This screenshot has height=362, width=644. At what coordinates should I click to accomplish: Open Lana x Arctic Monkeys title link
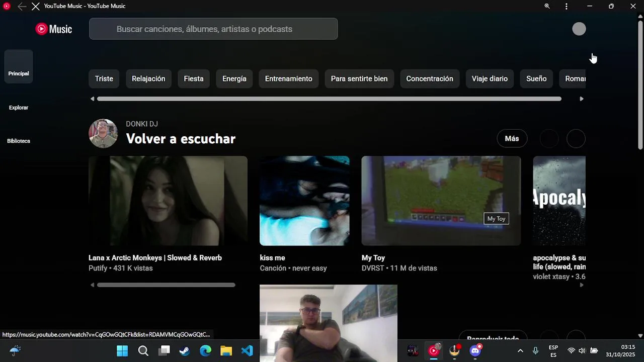pos(155,258)
